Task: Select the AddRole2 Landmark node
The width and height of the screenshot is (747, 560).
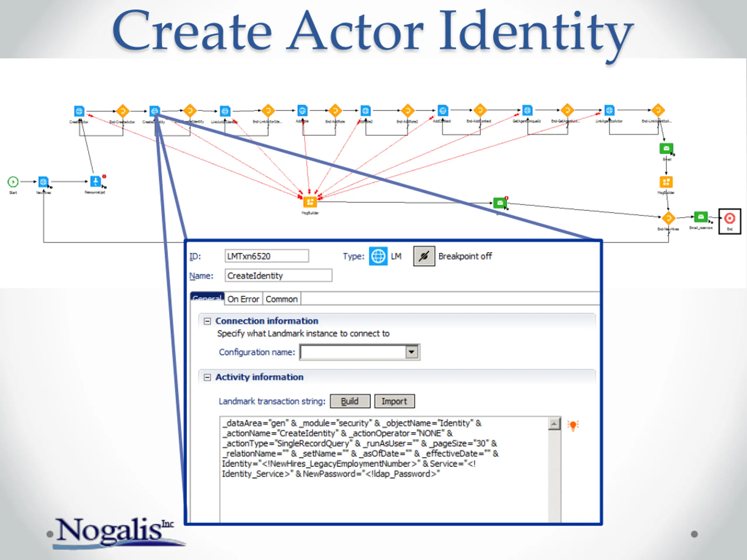Action: (x=365, y=110)
